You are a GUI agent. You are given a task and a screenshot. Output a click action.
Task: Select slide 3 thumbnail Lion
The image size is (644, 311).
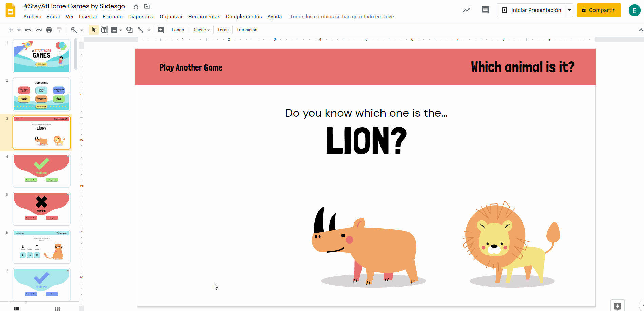pyautogui.click(x=41, y=133)
